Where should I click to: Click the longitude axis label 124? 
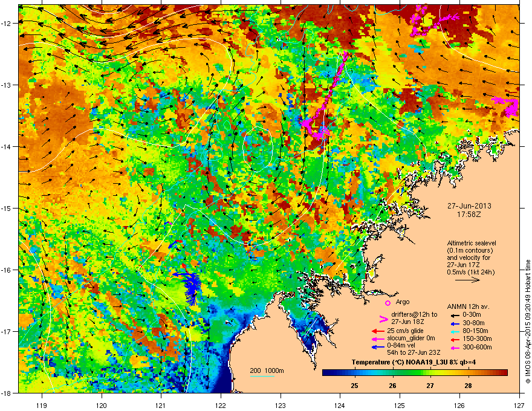tap(340, 405)
